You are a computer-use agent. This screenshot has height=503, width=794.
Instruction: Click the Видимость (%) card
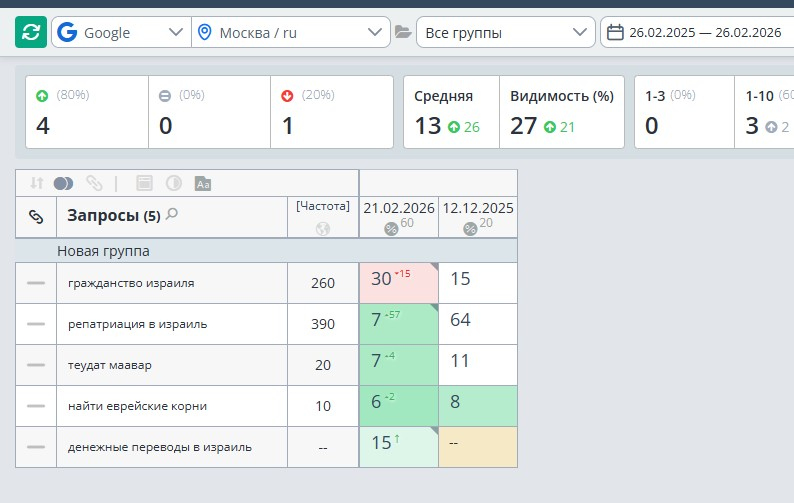click(x=562, y=112)
